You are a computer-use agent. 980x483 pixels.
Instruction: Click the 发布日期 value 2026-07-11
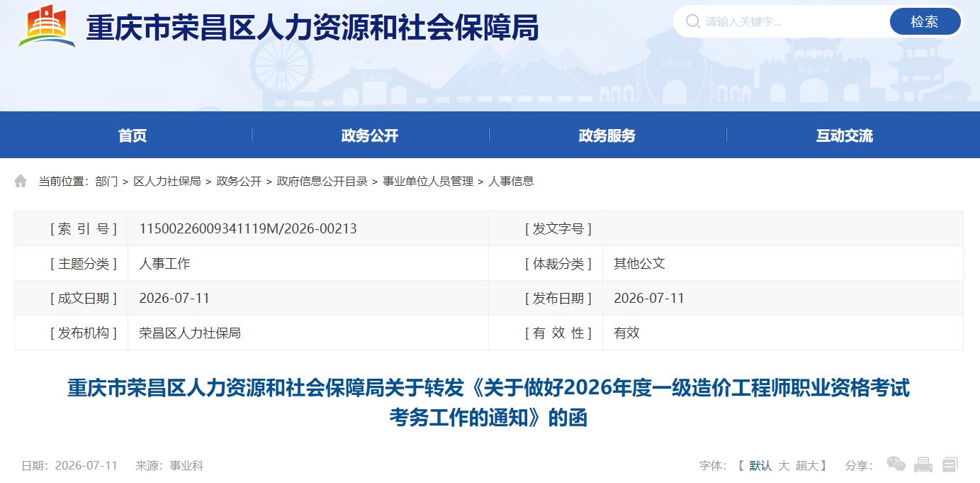tap(649, 299)
